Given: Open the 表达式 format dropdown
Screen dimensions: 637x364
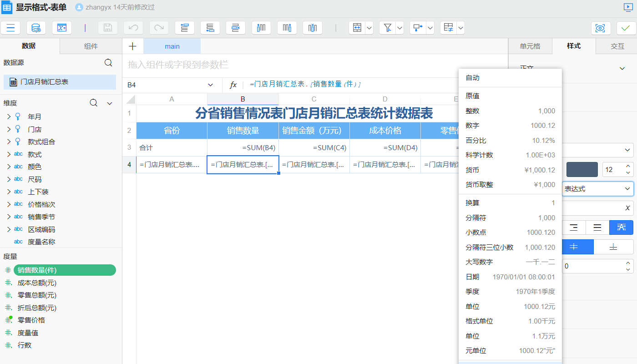Looking at the screenshot, I should (x=597, y=188).
